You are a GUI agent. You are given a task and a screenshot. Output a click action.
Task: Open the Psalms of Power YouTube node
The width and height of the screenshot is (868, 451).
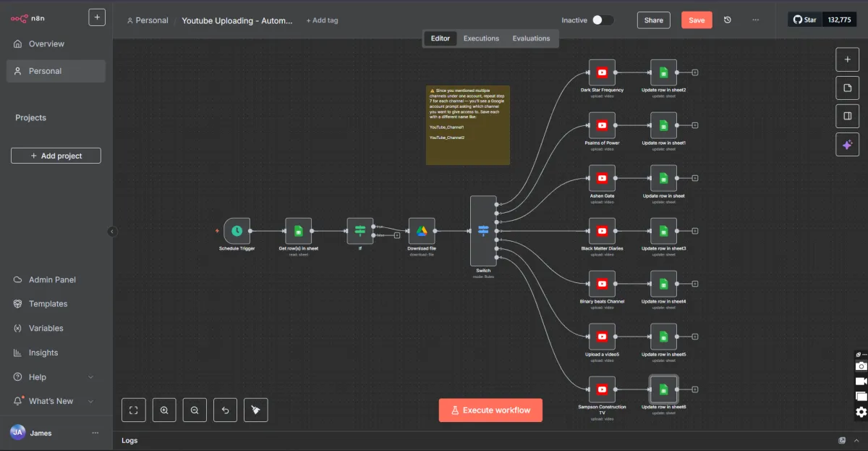tap(602, 125)
